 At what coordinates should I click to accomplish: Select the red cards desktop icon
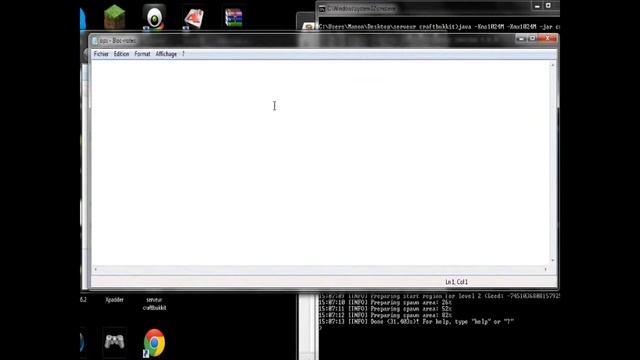(193, 18)
